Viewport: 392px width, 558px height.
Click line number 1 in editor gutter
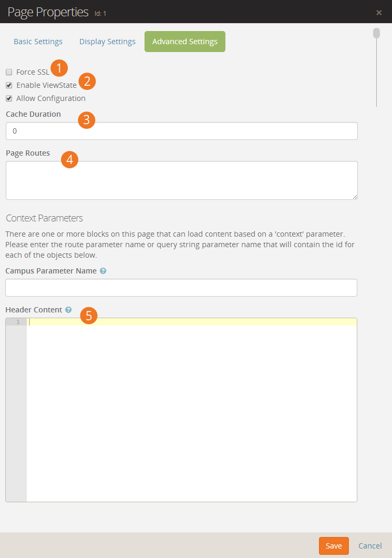coord(18,322)
